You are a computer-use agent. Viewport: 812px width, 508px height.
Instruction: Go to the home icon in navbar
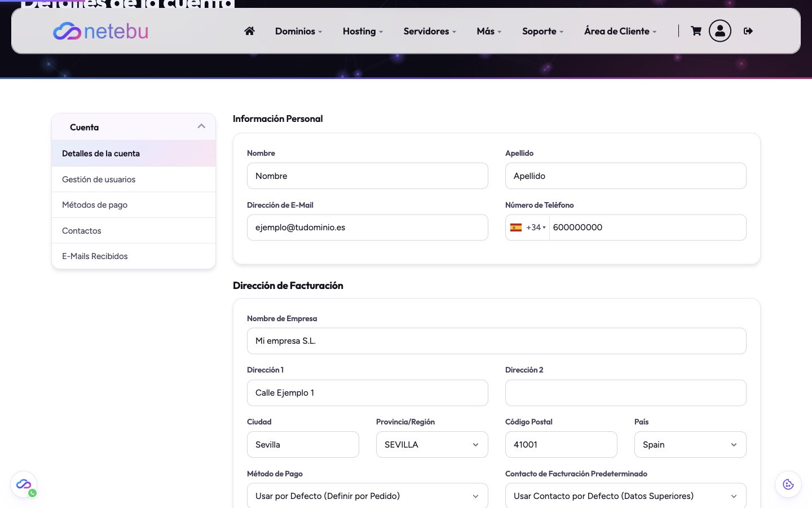click(x=249, y=31)
